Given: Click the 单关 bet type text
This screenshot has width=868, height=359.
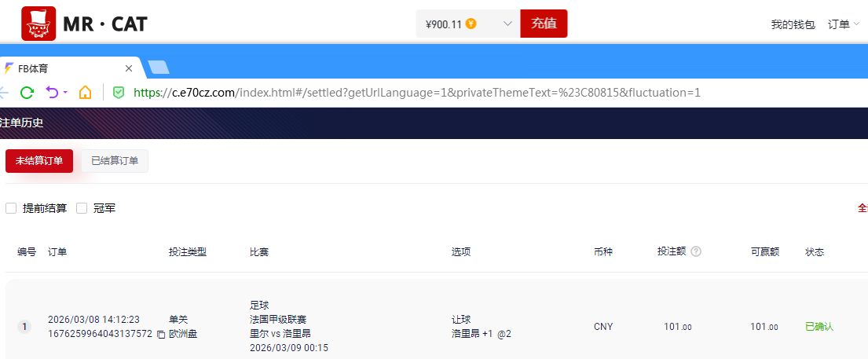Looking at the screenshot, I should pos(178,320).
